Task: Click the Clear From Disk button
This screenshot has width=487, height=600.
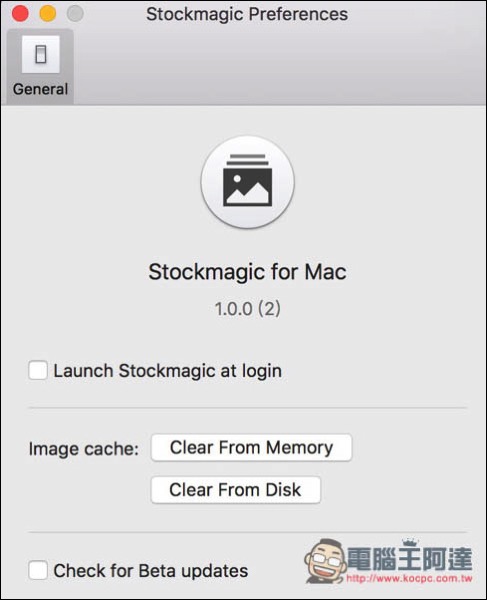Action: (236, 490)
